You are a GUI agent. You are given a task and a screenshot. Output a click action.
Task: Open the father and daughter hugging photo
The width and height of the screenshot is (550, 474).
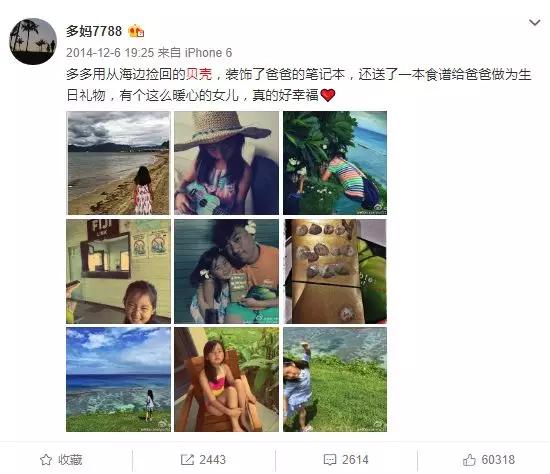(x=227, y=272)
